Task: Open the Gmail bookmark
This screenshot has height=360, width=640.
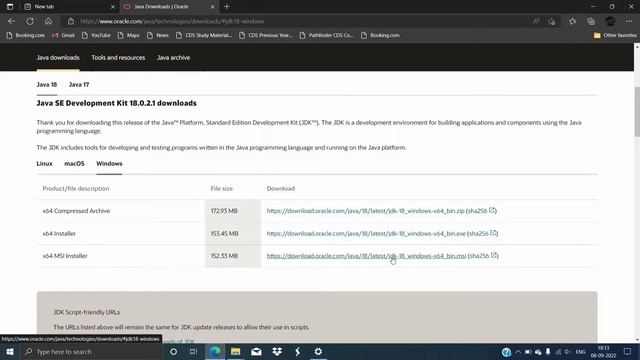Action: pyautogui.click(x=63, y=36)
